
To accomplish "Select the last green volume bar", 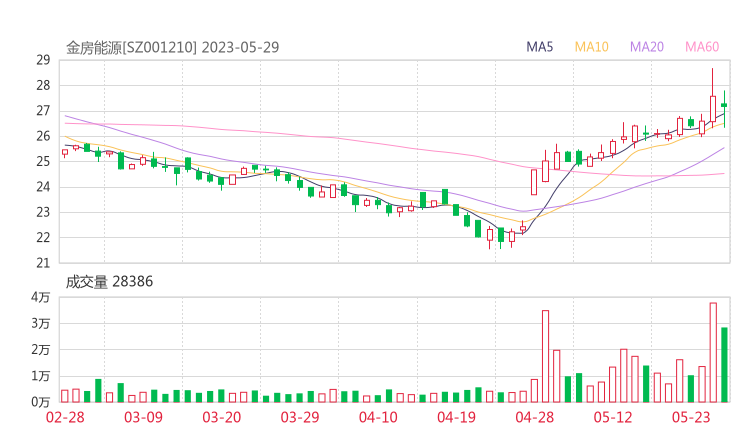I will [x=724, y=365].
